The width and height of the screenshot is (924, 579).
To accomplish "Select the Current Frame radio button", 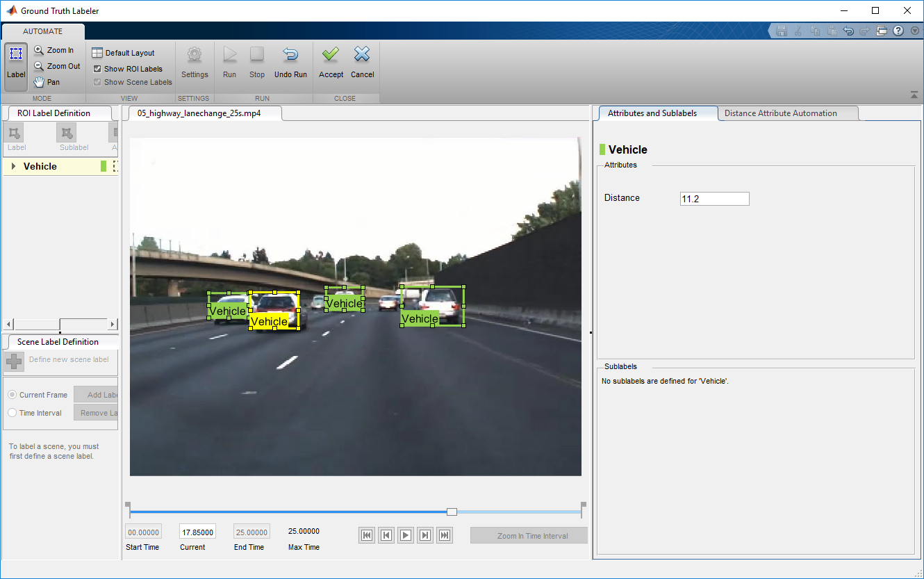I will click(12, 395).
